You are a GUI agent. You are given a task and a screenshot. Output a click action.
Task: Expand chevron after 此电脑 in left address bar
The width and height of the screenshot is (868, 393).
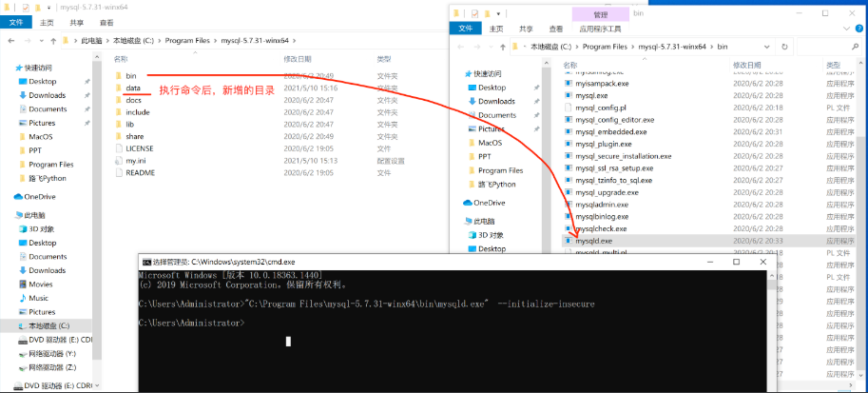click(x=108, y=41)
